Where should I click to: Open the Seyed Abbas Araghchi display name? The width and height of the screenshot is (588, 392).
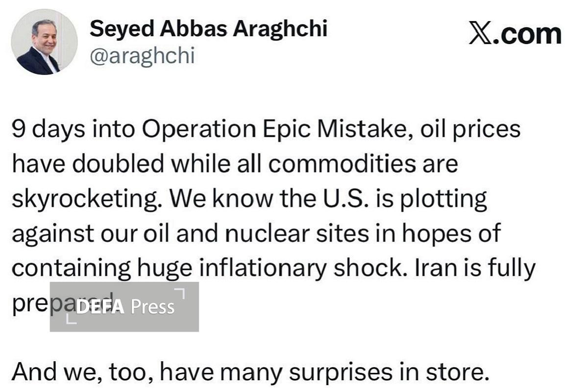[208, 29]
